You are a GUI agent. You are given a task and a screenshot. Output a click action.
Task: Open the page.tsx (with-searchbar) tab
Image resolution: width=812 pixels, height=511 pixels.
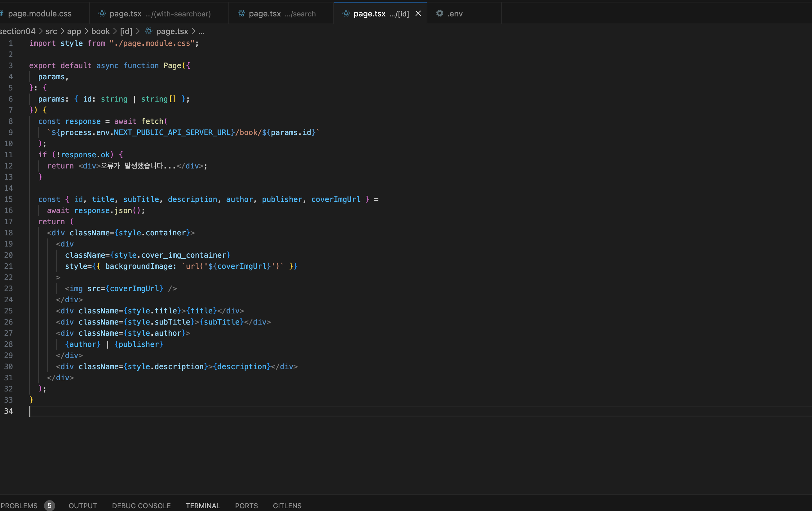click(159, 14)
